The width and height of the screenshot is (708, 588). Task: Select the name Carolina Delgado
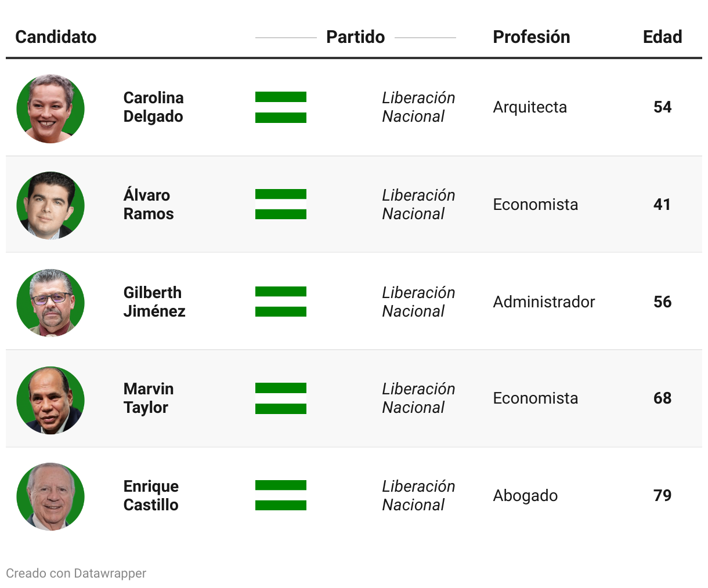153,107
